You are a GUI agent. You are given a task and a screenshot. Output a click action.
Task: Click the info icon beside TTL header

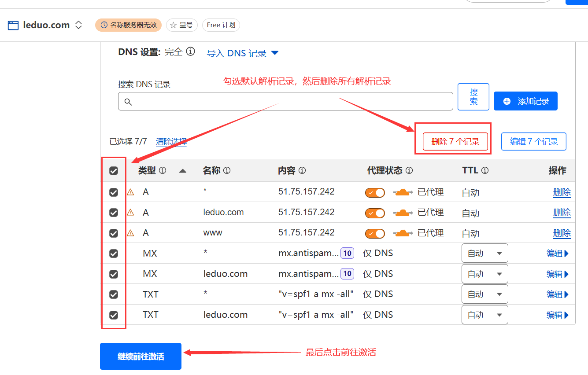pos(485,170)
